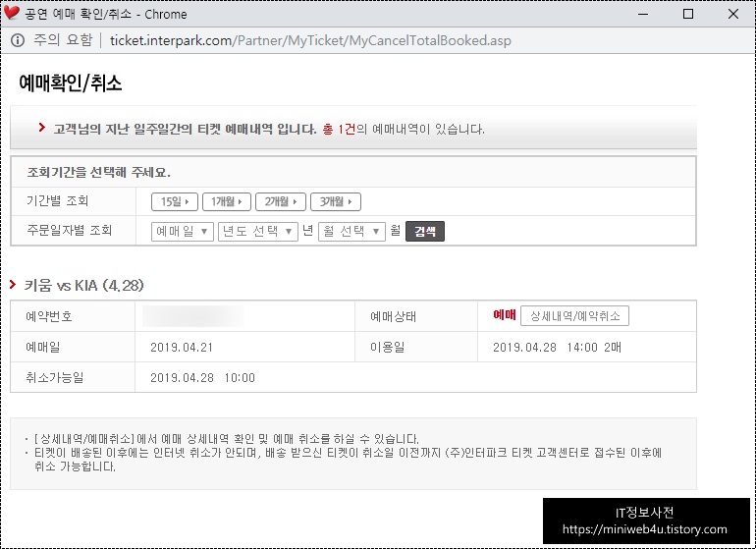
Task: Click the 주의 요함 security warning label
Action: click(63, 40)
